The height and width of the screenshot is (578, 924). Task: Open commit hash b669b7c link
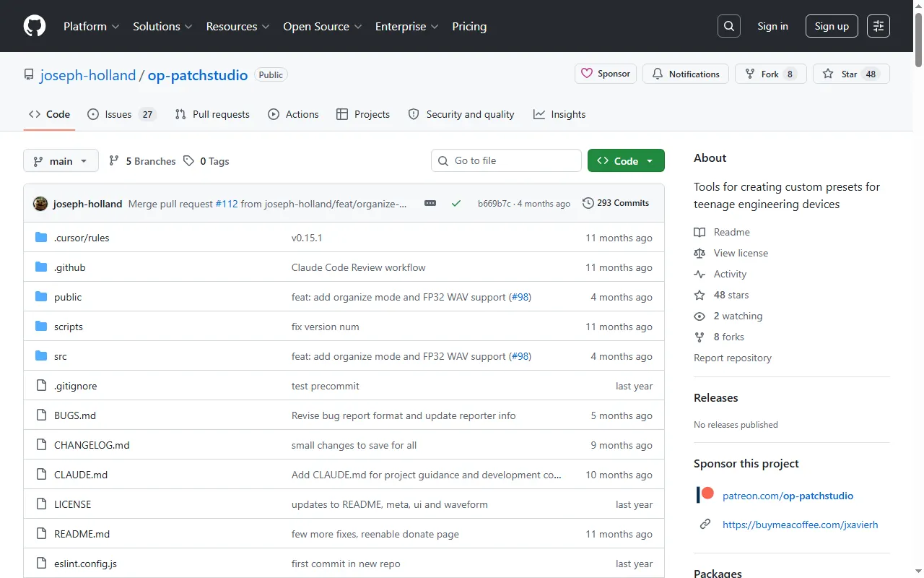(494, 204)
